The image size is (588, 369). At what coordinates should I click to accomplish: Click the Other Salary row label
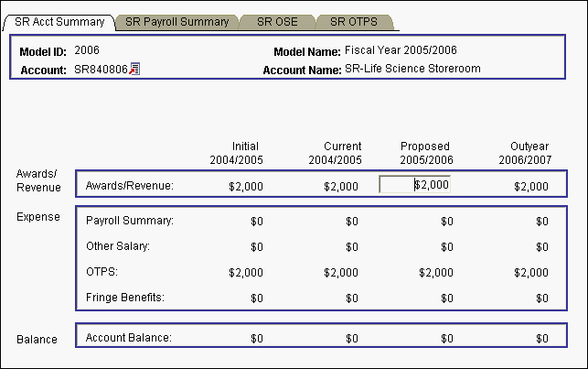pyautogui.click(x=119, y=246)
